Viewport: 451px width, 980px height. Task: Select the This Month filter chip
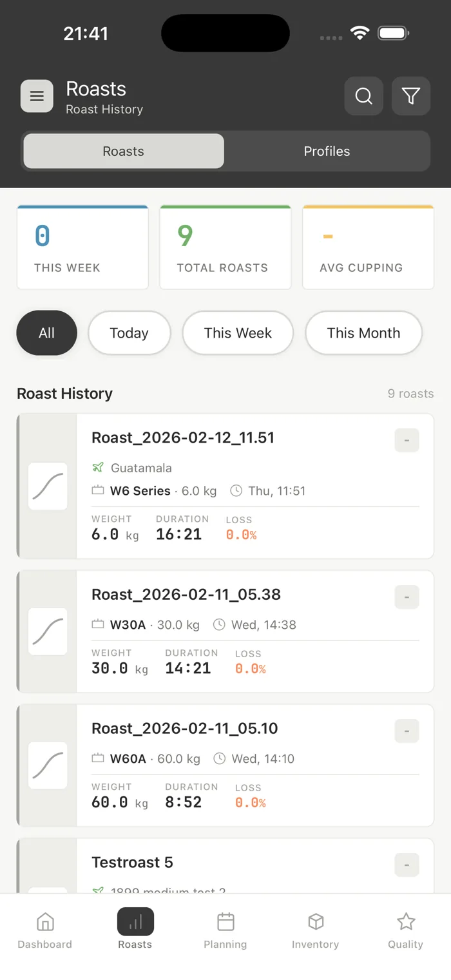pos(363,333)
